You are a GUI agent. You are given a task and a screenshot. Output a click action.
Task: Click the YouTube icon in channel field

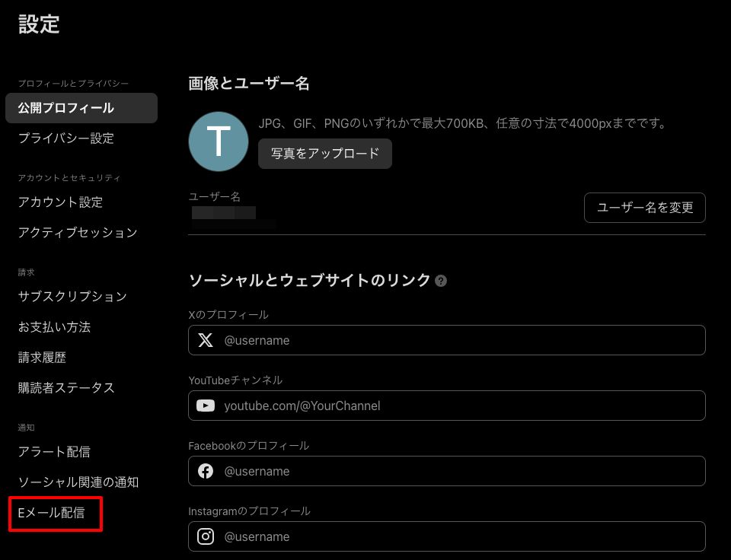[206, 406]
